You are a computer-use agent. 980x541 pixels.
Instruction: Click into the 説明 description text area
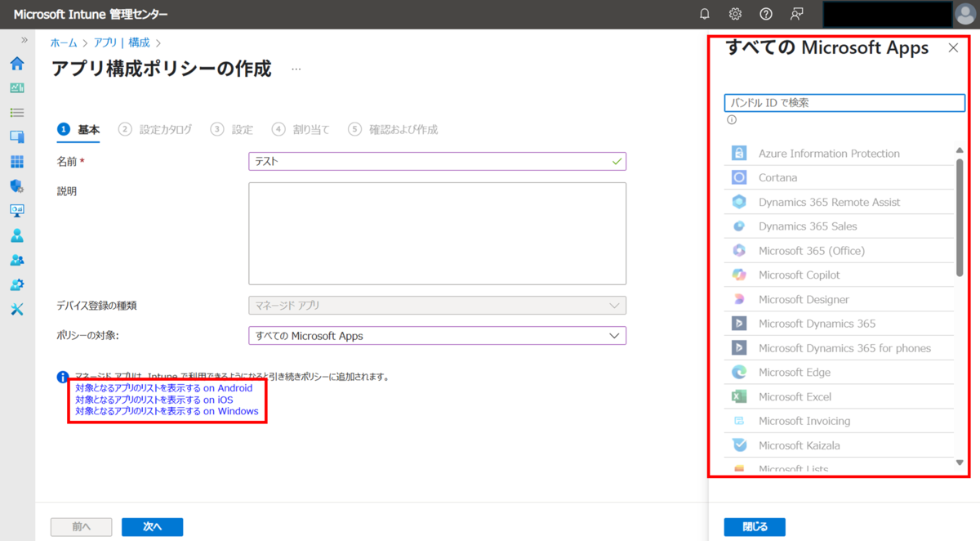click(x=437, y=233)
